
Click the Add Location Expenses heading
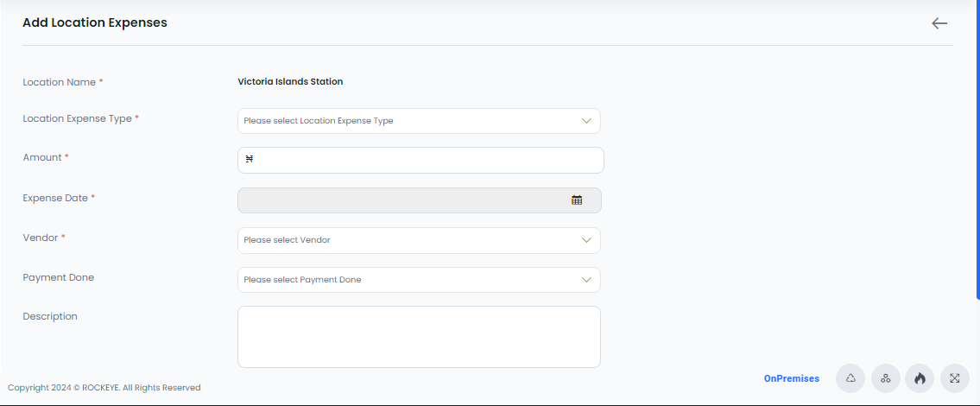95,22
